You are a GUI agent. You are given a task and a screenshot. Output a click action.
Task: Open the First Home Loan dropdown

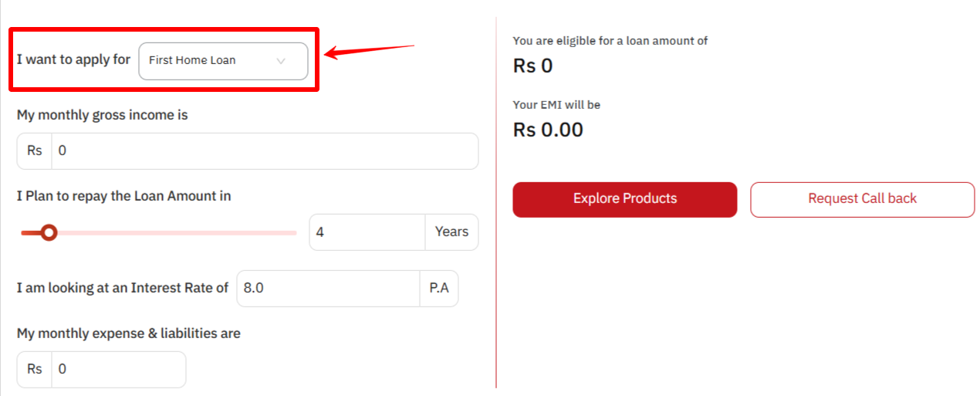pos(222,61)
